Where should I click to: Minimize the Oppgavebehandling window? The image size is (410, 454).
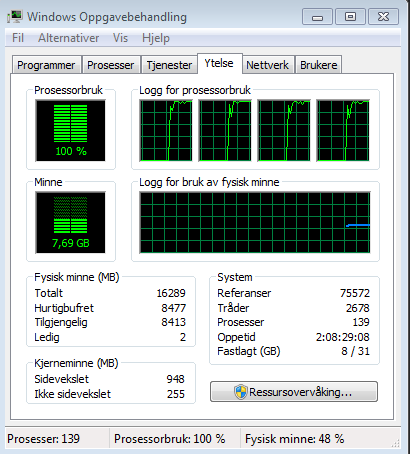click(x=317, y=17)
